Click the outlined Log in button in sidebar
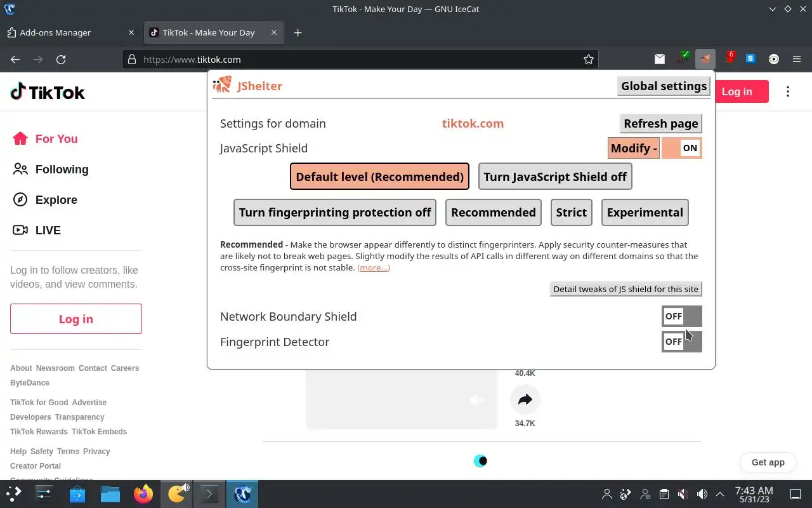 pyautogui.click(x=76, y=319)
